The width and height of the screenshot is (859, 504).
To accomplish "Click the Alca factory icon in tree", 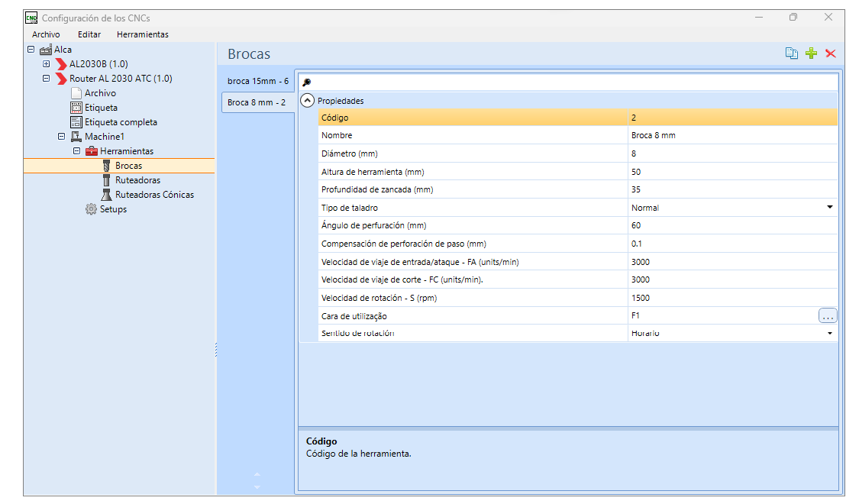I will pos(46,50).
